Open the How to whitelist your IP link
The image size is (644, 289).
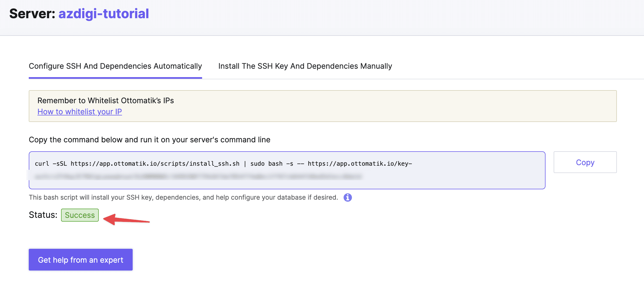click(79, 112)
